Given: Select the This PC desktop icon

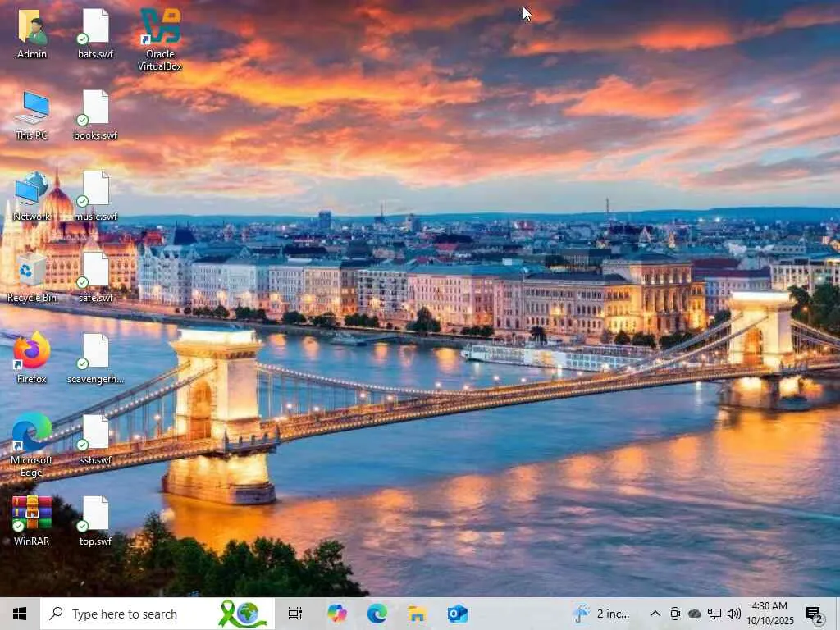Looking at the screenshot, I should tap(32, 115).
